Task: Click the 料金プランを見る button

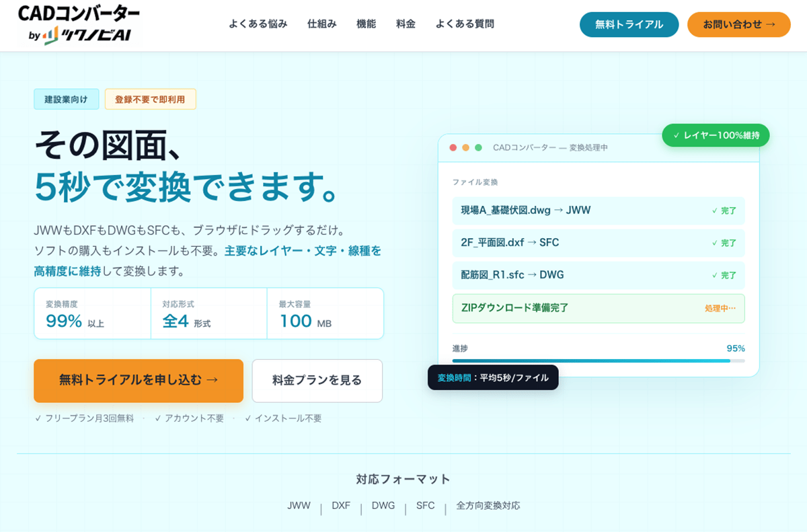Action: [317, 381]
